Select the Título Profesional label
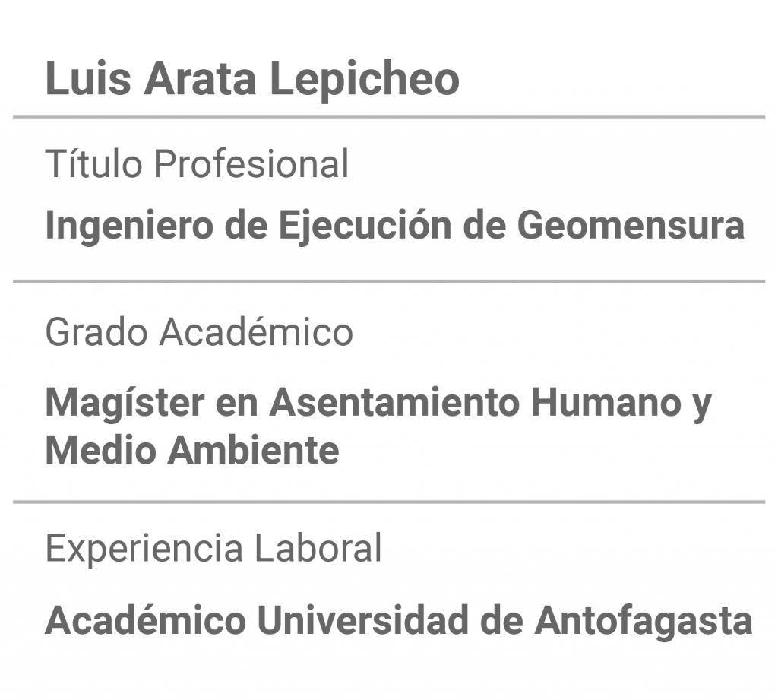This screenshot has width=778, height=700. [x=197, y=163]
